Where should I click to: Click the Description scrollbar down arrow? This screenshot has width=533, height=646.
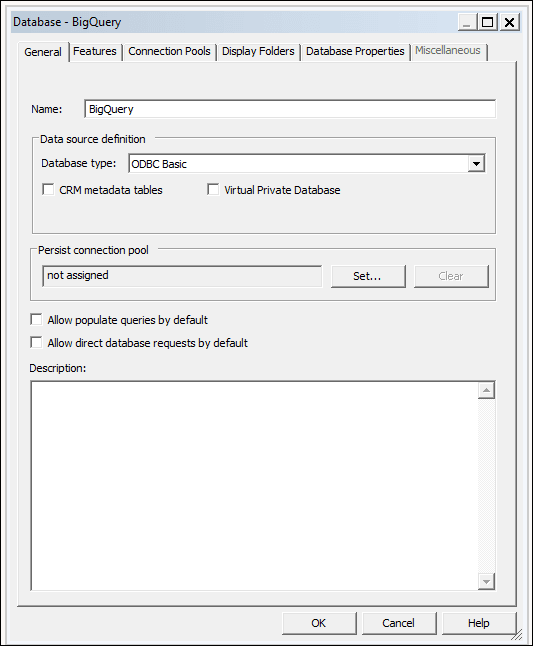click(486, 581)
